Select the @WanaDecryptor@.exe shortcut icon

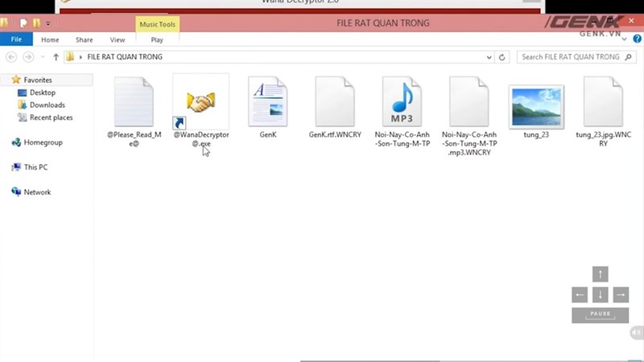click(x=200, y=103)
